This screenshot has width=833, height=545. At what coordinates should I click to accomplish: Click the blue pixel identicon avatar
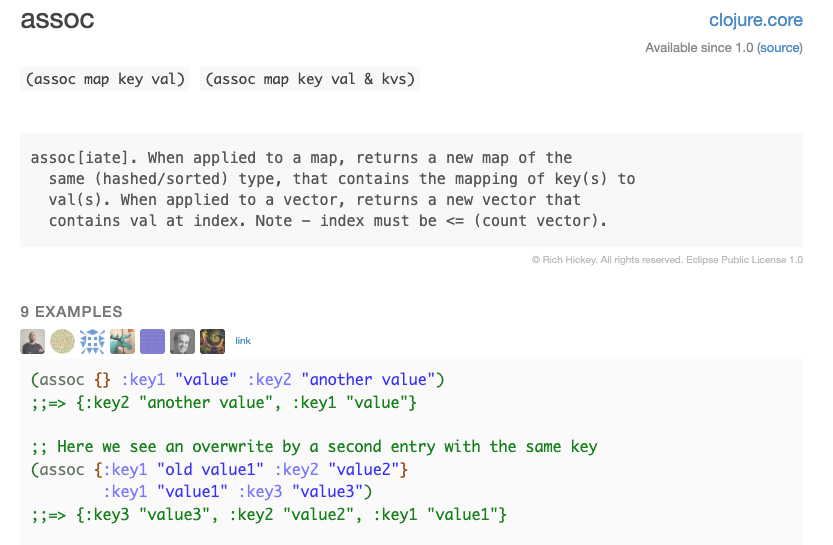tap(93, 341)
